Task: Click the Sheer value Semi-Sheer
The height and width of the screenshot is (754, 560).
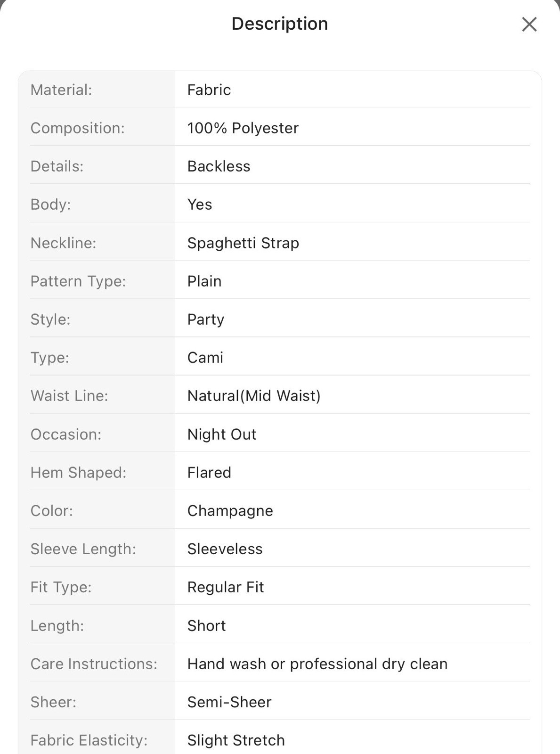Action: pos(229,702)
